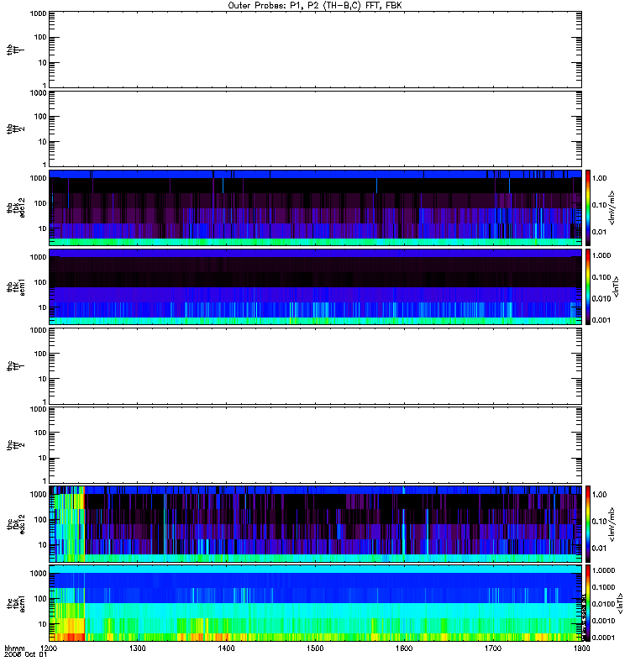Click the empty "thb fft 1" plot panel

pos(316,50)
